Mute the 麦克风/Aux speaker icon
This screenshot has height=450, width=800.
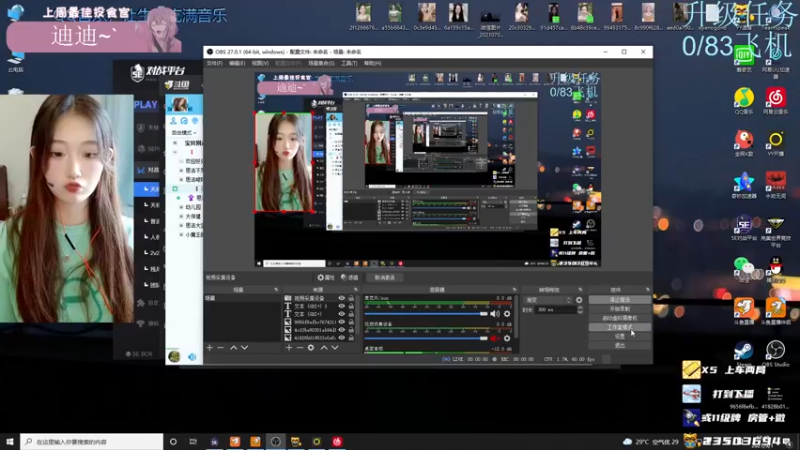pyautogui.click(x=494, y=314)
